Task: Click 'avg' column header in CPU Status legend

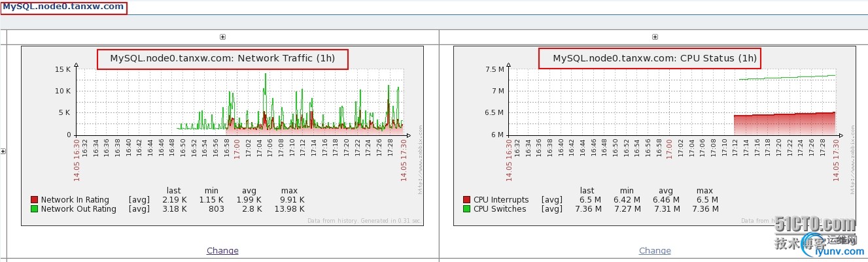Action: [x=666, y=191]
